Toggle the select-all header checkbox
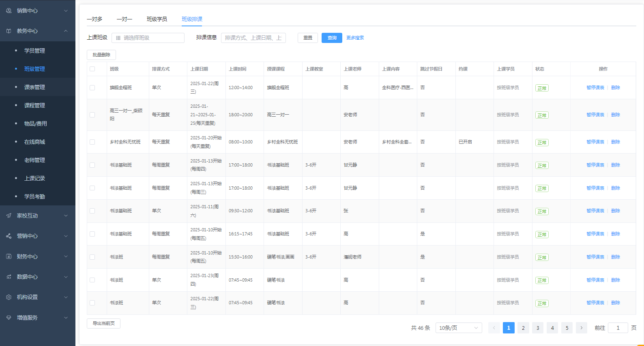 92,69
